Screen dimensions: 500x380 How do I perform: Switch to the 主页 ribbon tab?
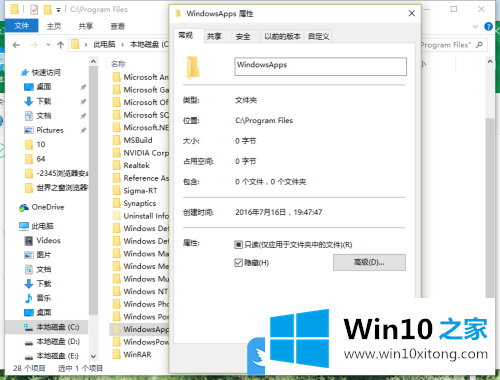[x=54, y=26]
